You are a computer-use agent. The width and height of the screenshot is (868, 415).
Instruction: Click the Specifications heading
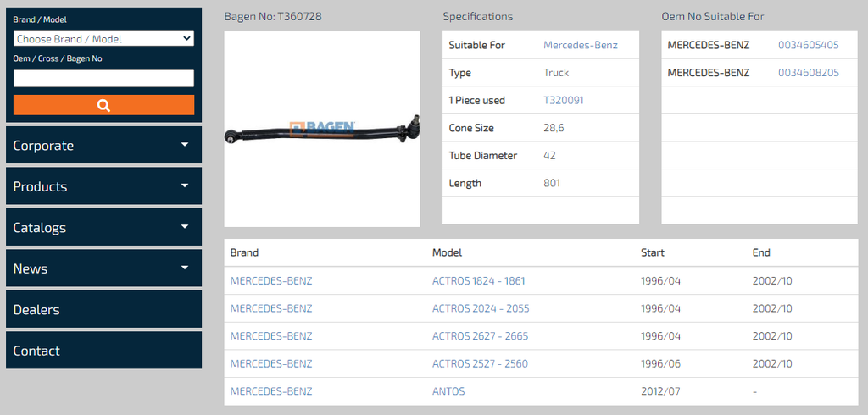click(x=478, y=17)
